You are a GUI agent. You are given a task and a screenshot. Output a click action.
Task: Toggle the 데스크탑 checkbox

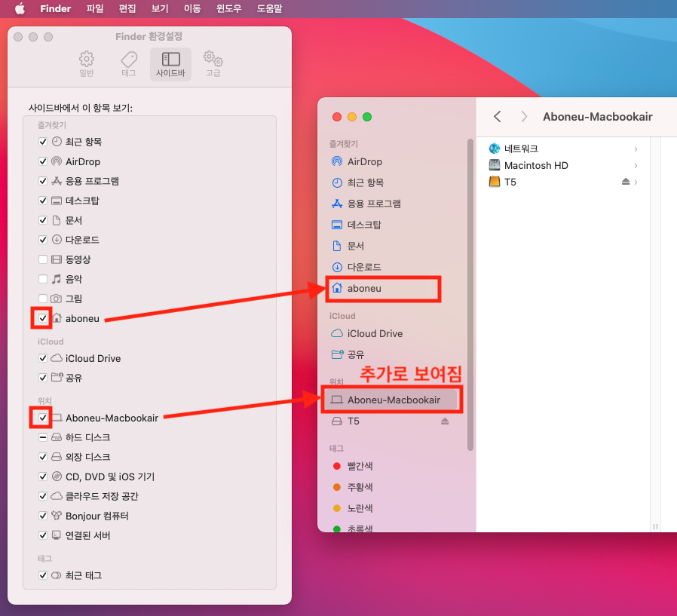(x=43, y=201)
